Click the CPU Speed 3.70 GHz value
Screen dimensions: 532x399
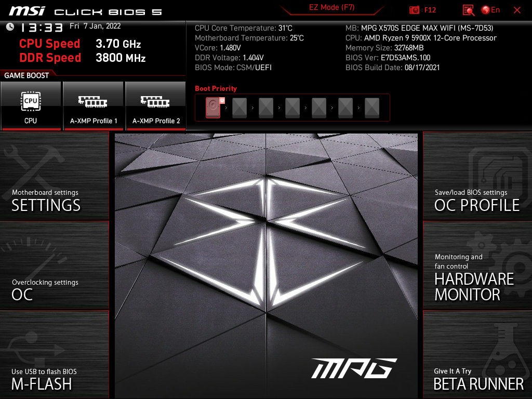pos(118,44)
